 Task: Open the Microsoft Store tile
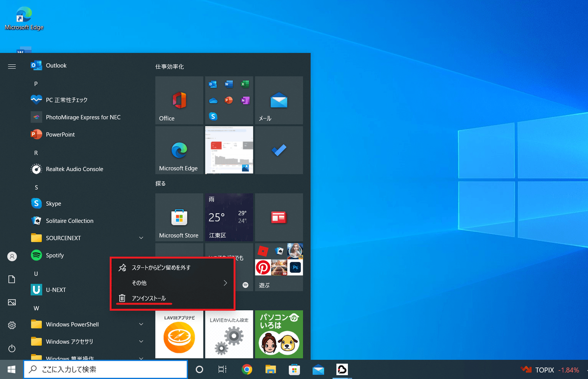tap(179, 217)
